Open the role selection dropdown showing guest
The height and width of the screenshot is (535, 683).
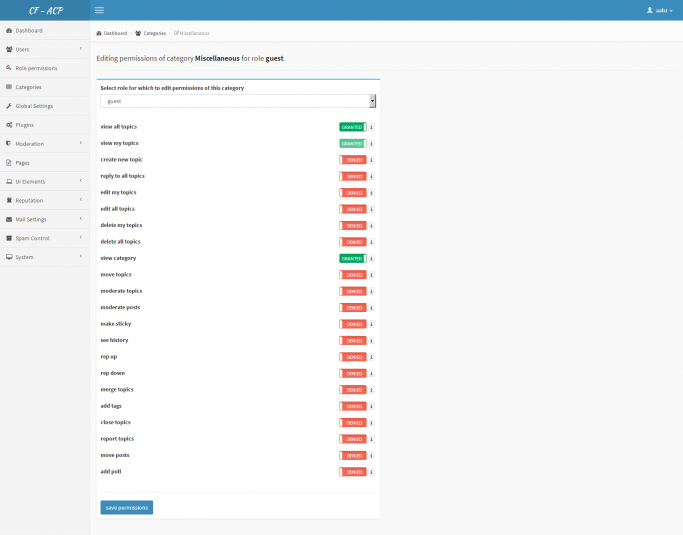[x=238, y=101]
